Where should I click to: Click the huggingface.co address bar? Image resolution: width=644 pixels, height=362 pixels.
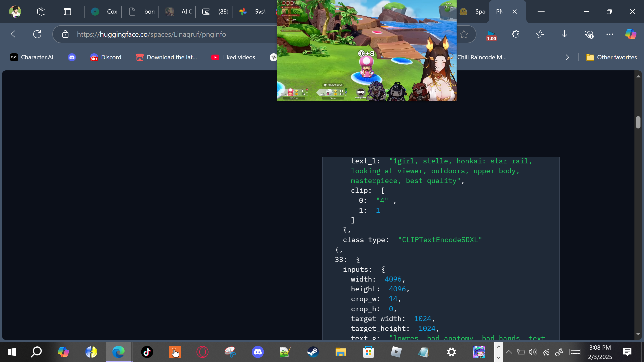tap(151, 34)
